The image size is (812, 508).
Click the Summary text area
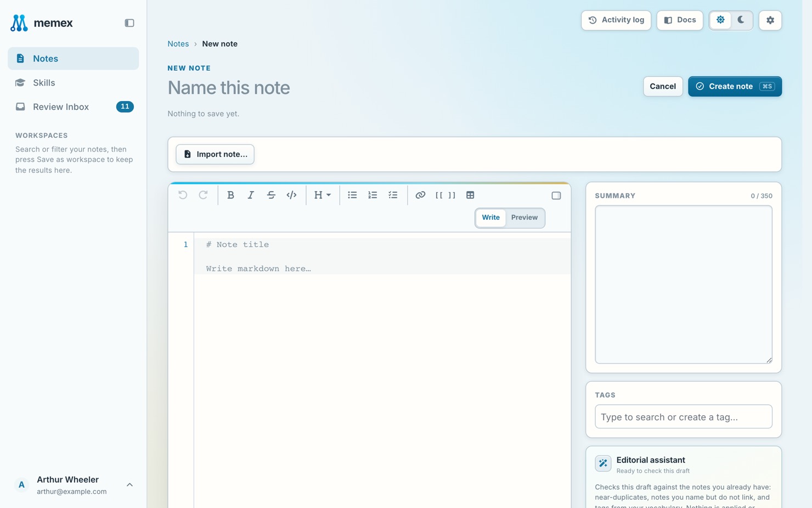[684, 284]
